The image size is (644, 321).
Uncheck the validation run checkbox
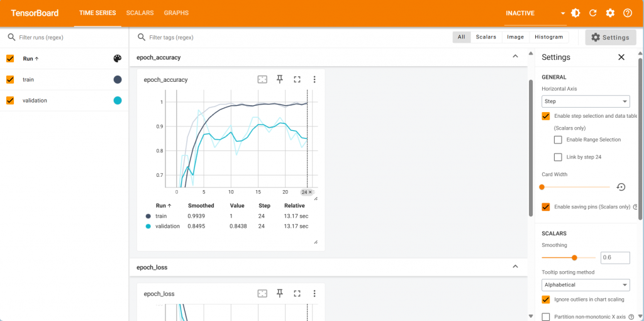coord(10,100)
